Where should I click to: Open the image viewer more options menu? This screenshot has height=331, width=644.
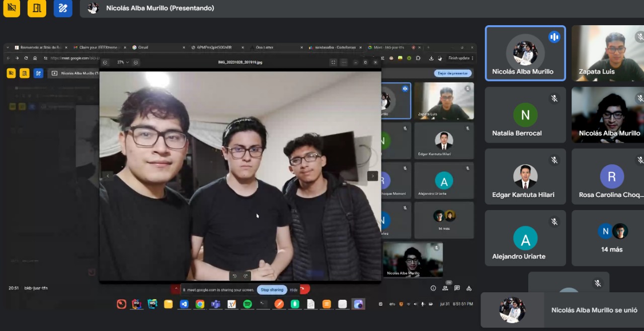click(344, 62)
